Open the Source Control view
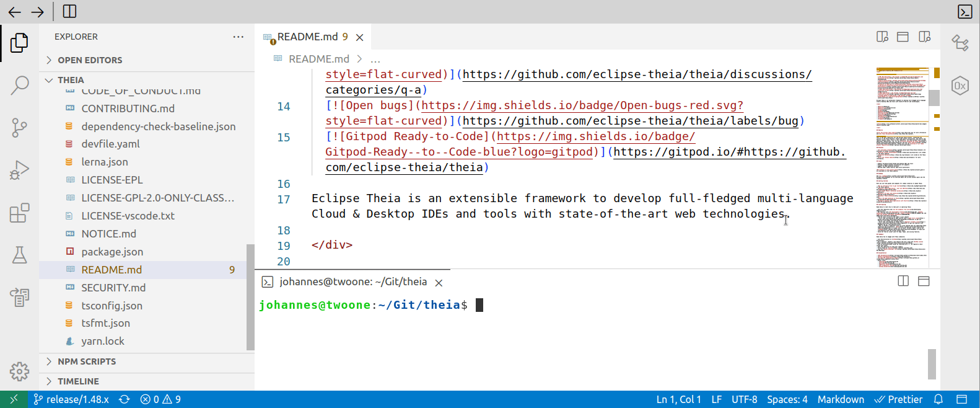Screen dimensions: 980x408 (x=19, y=128)
